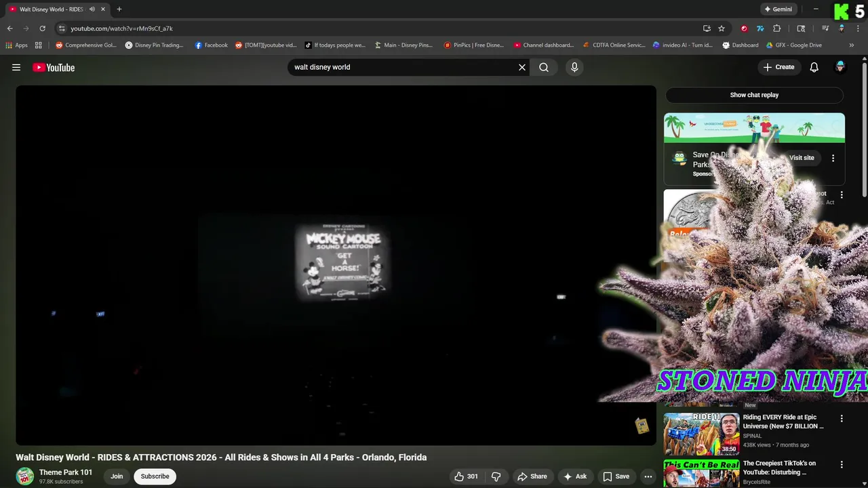This screenshot has height=488, width=868.
Task: Click the address bar URL
Action: click(122, 28)
